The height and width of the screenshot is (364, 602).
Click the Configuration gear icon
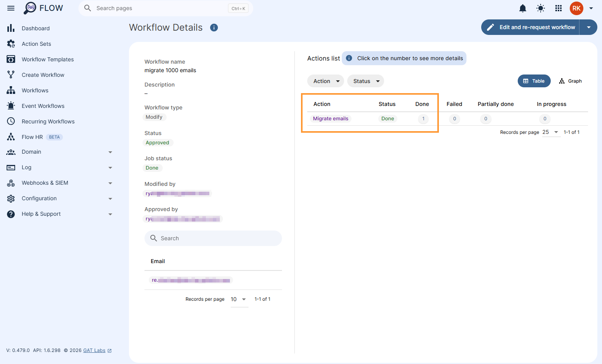point(11,199)
